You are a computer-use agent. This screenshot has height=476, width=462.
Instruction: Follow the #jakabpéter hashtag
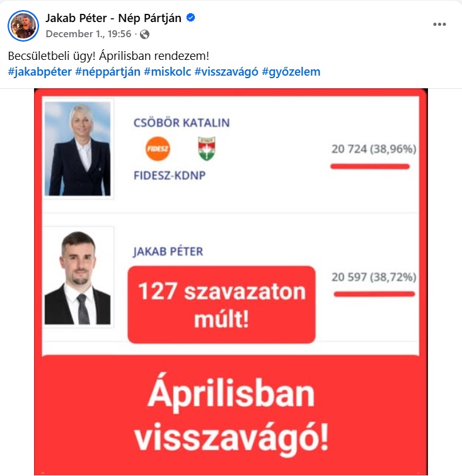click(x=40, y=72)
